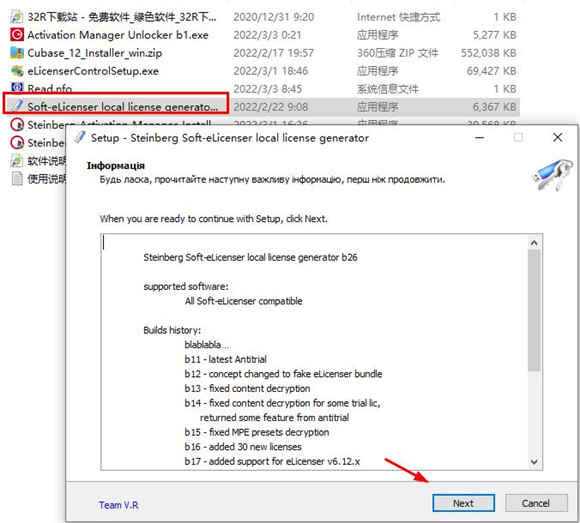
Task: Select the Activation Manager Unlocker b1.exe icon
Action: point(17,35)
